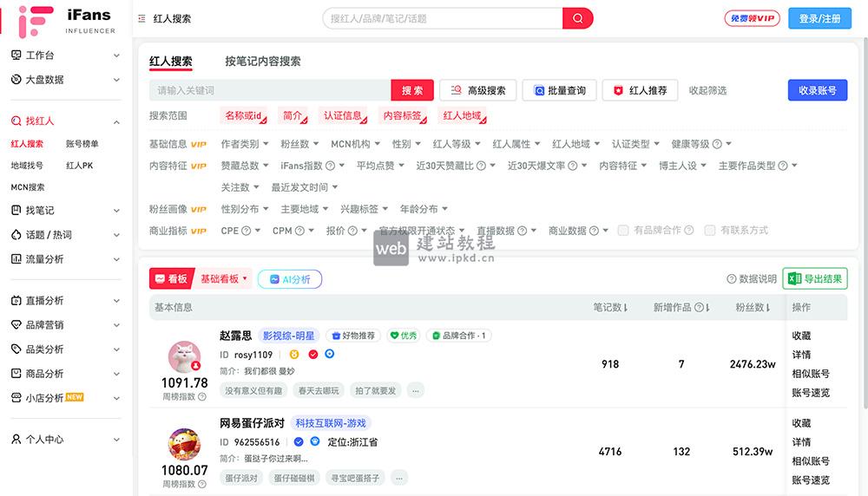
Task: Click the 话题/热词 flame icon
Action: [16, 234]
